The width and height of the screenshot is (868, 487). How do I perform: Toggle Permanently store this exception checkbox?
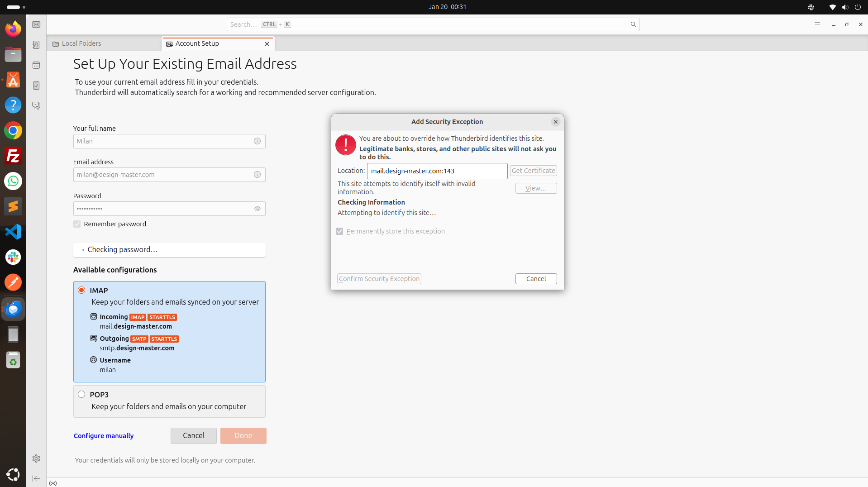coord(339,231)
